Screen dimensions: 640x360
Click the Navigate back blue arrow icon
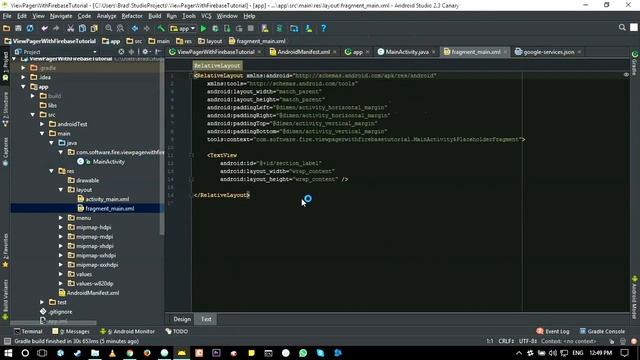135,28
